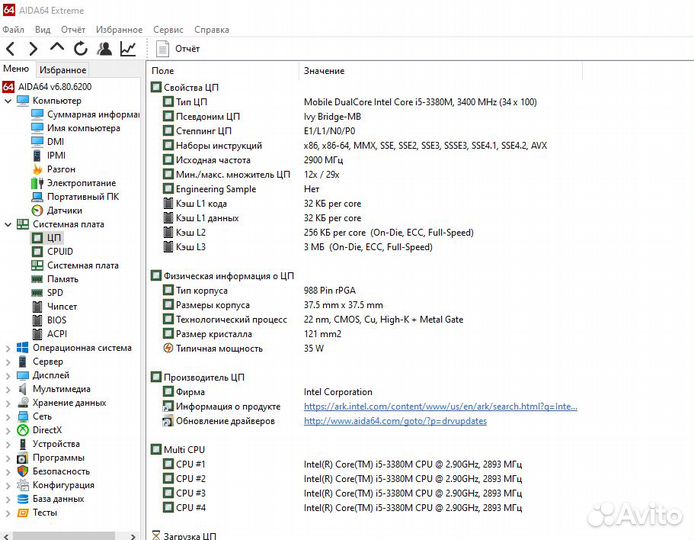The height and width of the screenshot is (540, 694).
Task: Go up one level with Up arrow
Action: pos(57,47)
